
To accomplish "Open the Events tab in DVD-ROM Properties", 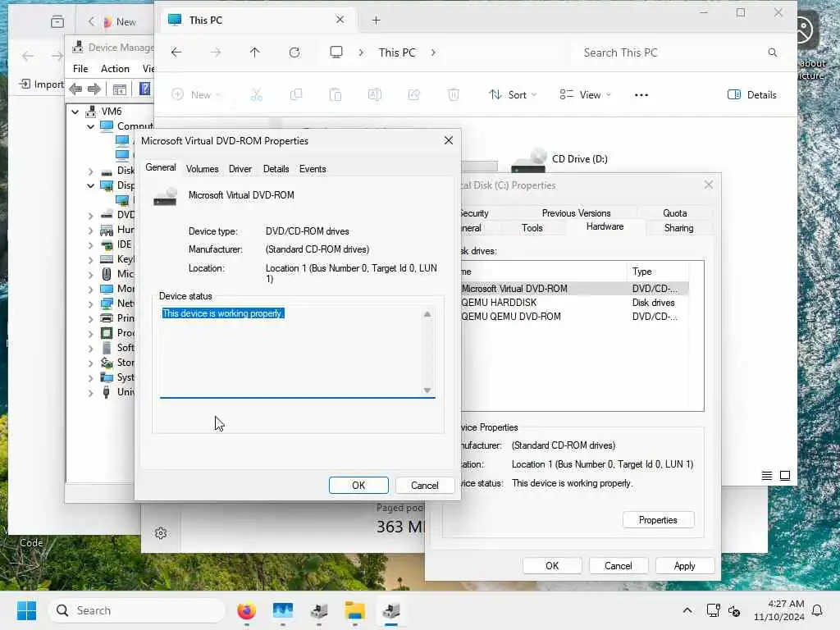I will [313, 169].
